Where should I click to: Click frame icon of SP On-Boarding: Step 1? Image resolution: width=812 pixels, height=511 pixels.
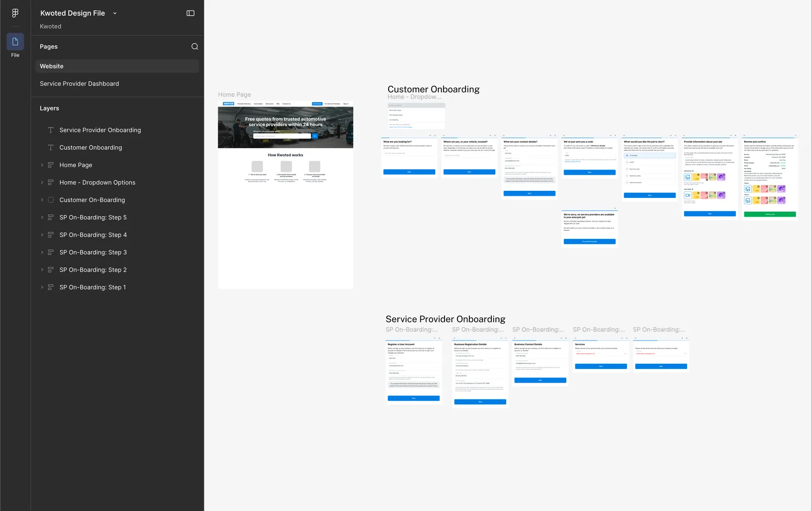coord(51,287)
